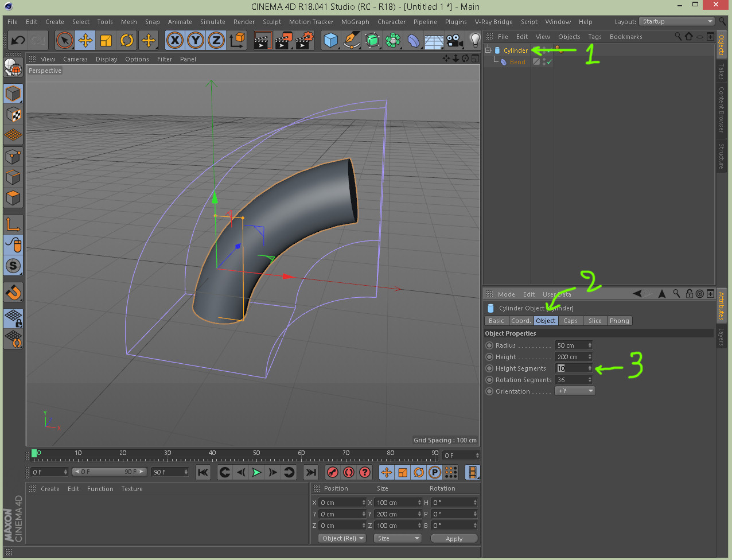
Task: Switch to the Phong tab
Action: coord(619,321)
